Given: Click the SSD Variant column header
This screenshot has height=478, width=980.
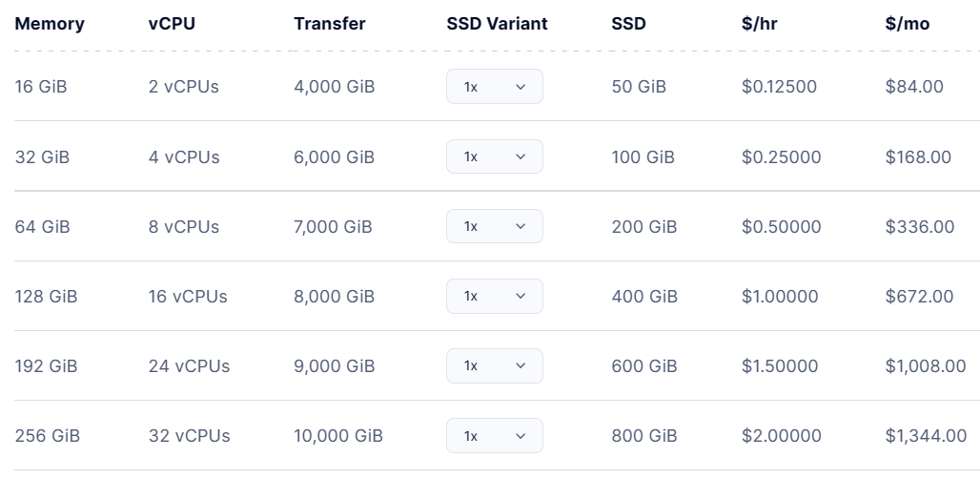Looking at the screenshot, I should (x=497, y=24).
